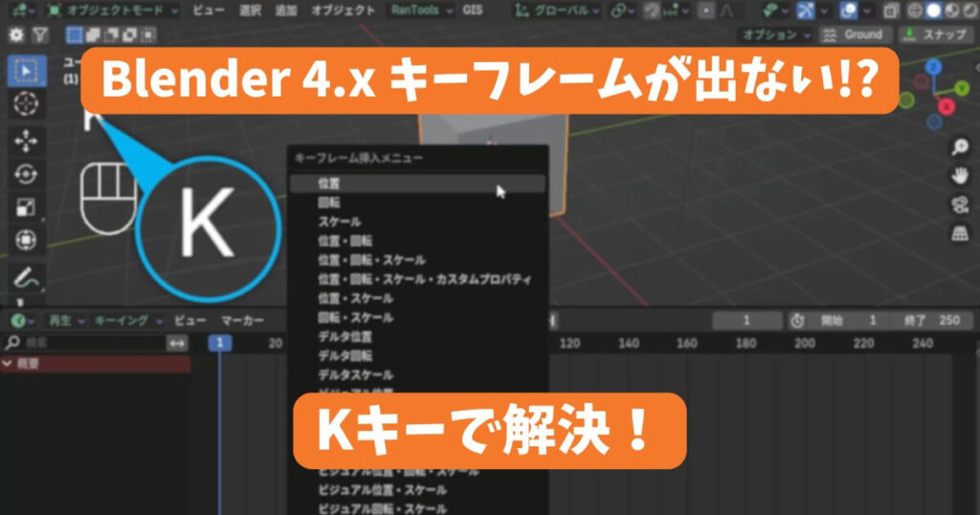Switch to wireframe shading
This screenshot has width=980, height=515.
915,11
